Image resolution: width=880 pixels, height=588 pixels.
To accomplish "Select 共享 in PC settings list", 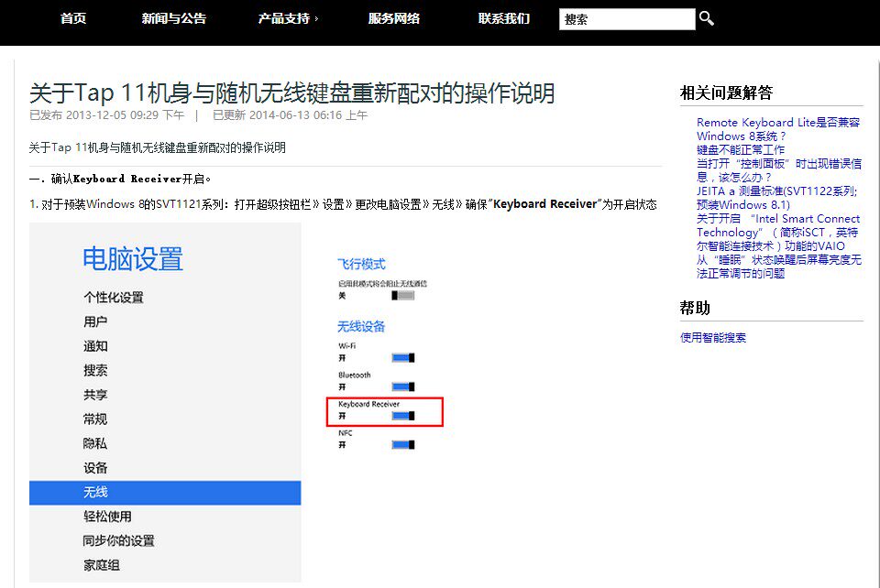I will (x=94, y=395).
